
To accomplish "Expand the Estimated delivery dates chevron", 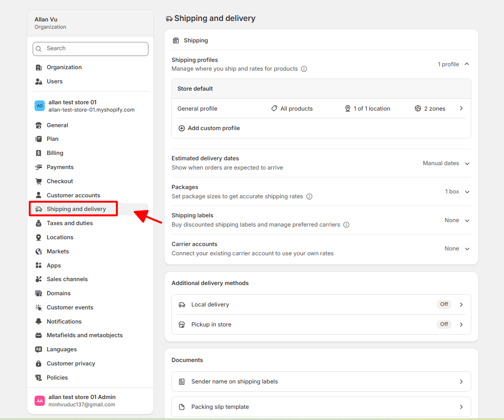I will pyautogui.click(x=467, y=163).
